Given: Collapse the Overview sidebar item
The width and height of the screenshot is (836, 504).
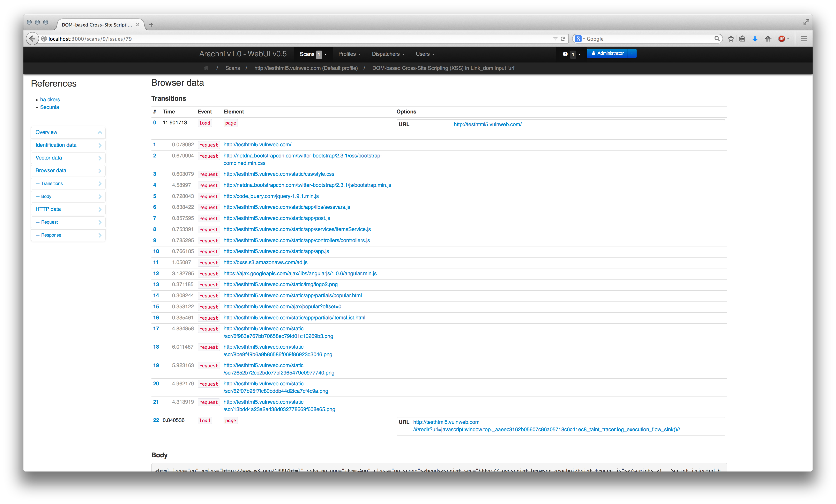Looking at the screenshot, I should coord(68,132).
